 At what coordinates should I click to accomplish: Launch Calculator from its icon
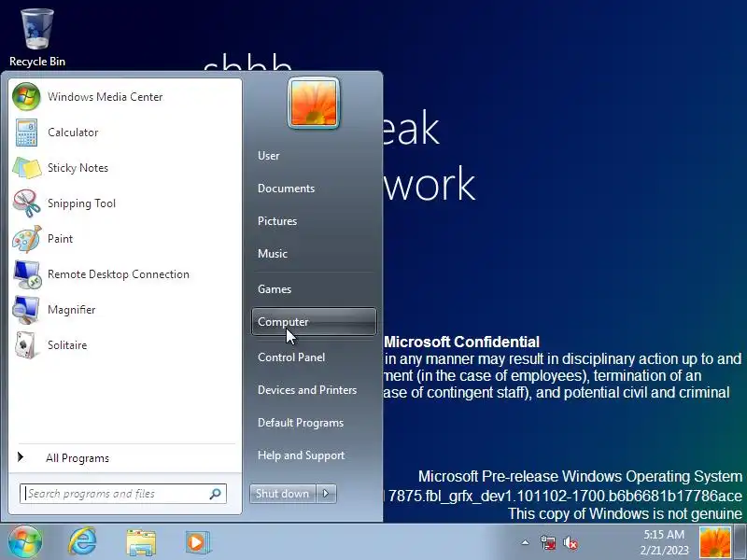click(x=26, y=133)
